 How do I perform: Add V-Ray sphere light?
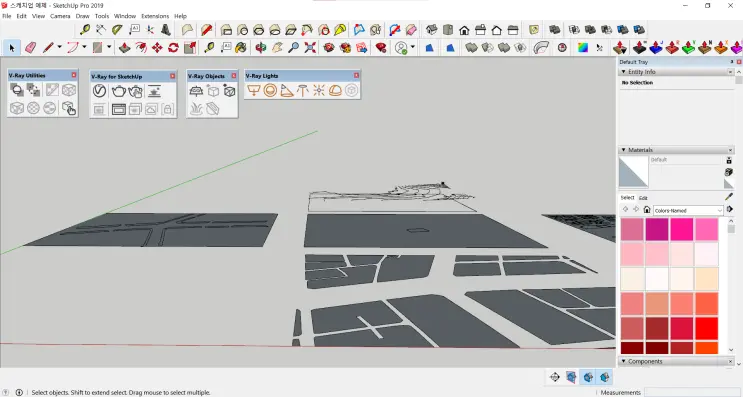coord(270,90)
